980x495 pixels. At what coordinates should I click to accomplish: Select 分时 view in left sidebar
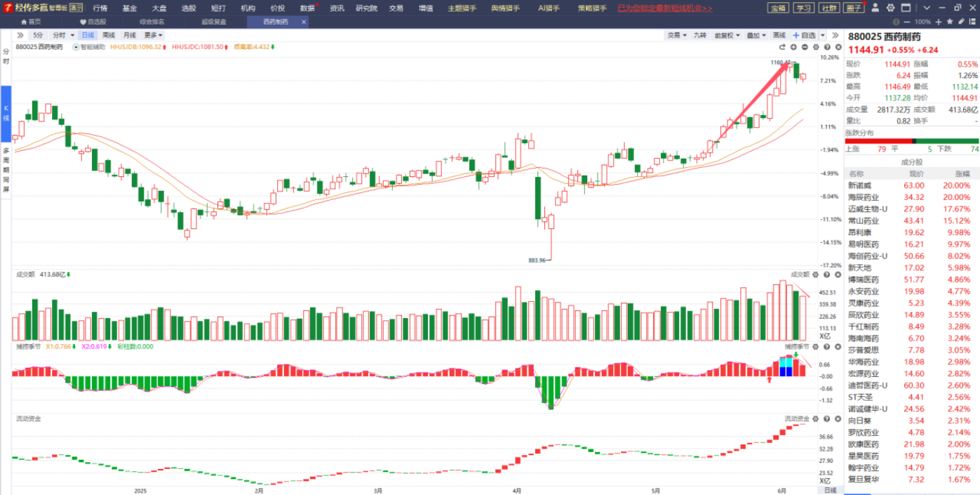click(6, 57)
